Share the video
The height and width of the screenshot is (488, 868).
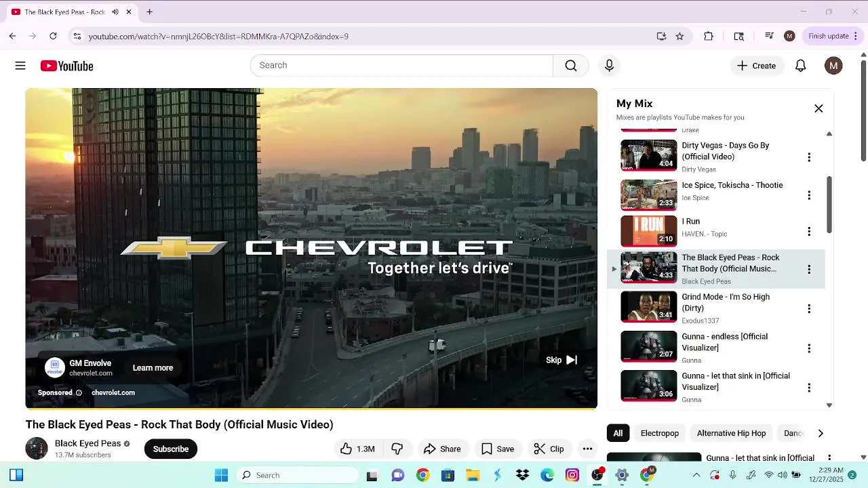442,449
